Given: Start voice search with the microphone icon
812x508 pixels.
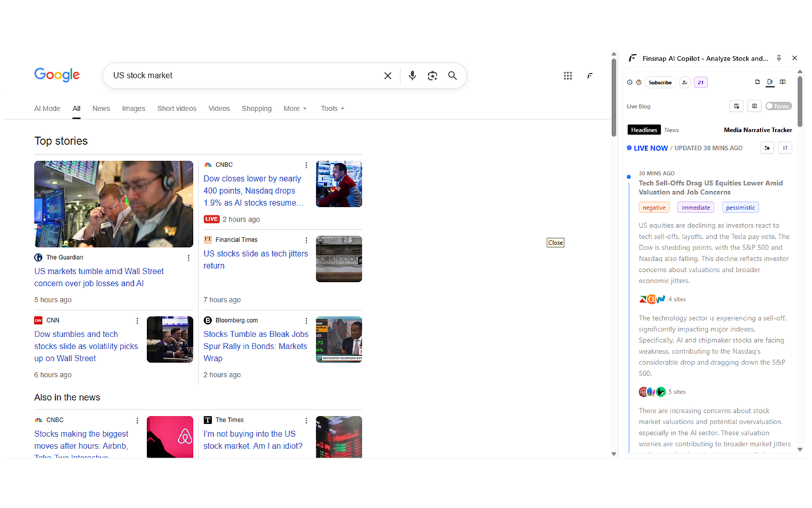Looking at the screenshot, I should (412, 76).
